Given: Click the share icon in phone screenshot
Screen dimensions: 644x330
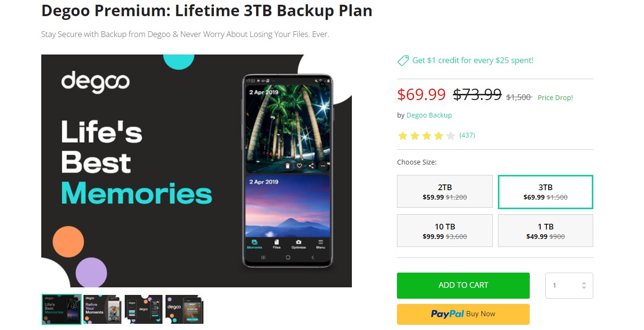Looking at the screenshot, I should click(311, 166).
